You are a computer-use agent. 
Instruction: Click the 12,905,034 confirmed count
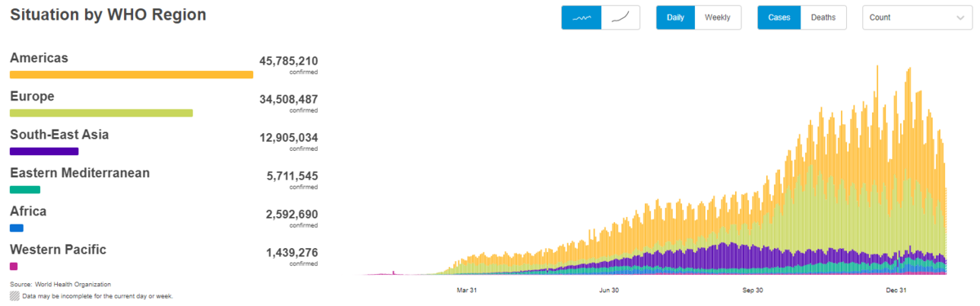[x=288, y=138]
